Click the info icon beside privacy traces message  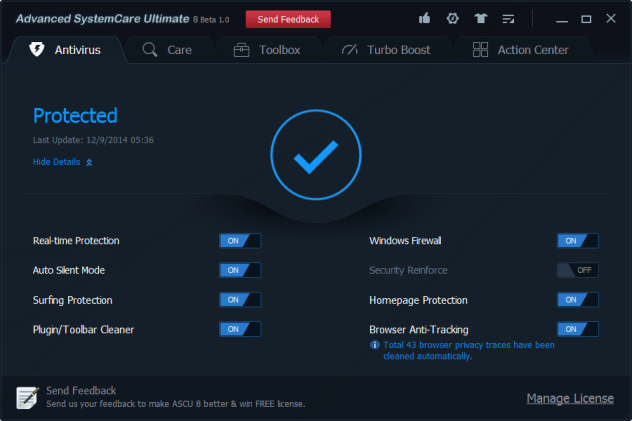coord(374,345)
